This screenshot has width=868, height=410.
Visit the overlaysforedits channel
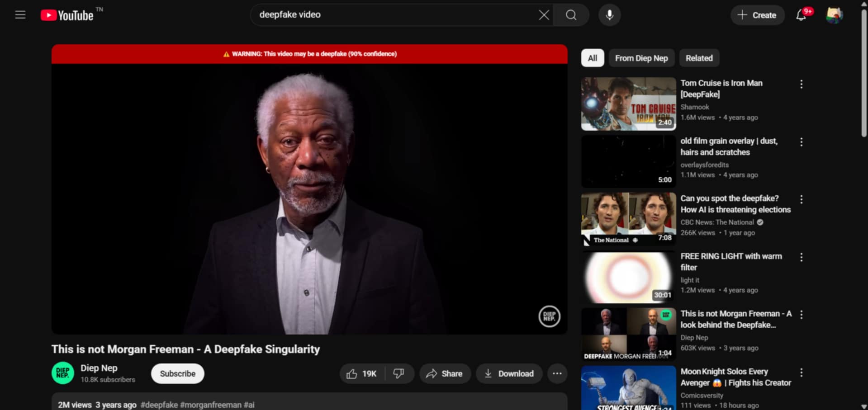[704, 165]
